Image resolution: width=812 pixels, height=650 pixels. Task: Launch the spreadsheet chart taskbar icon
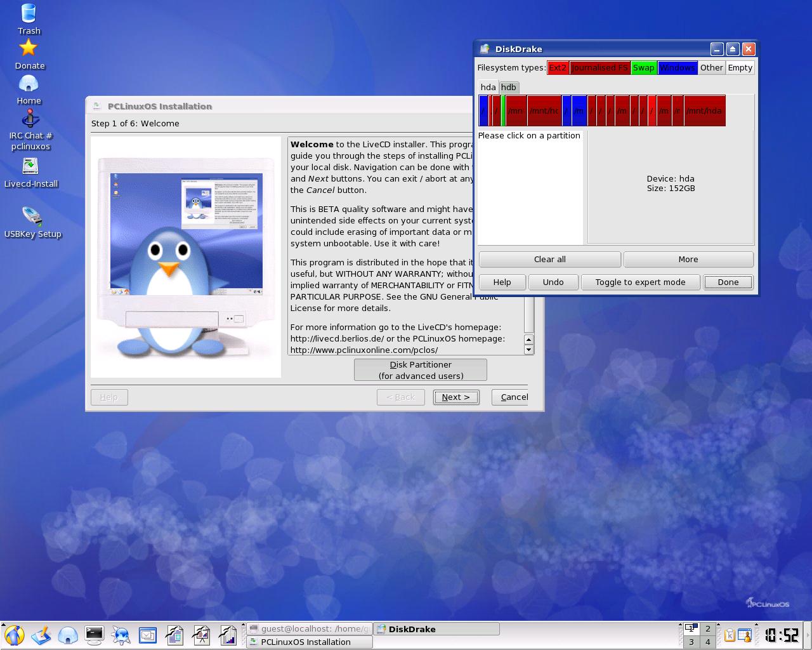pos(228,635)
